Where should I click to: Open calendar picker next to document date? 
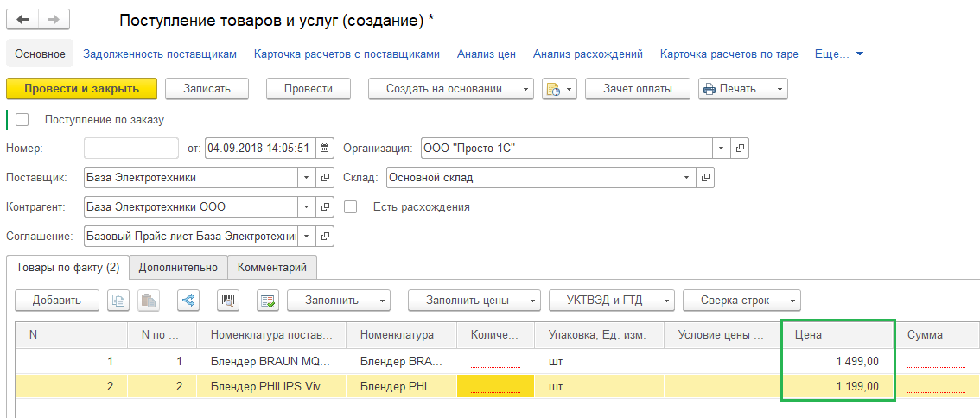coord(324,149)
